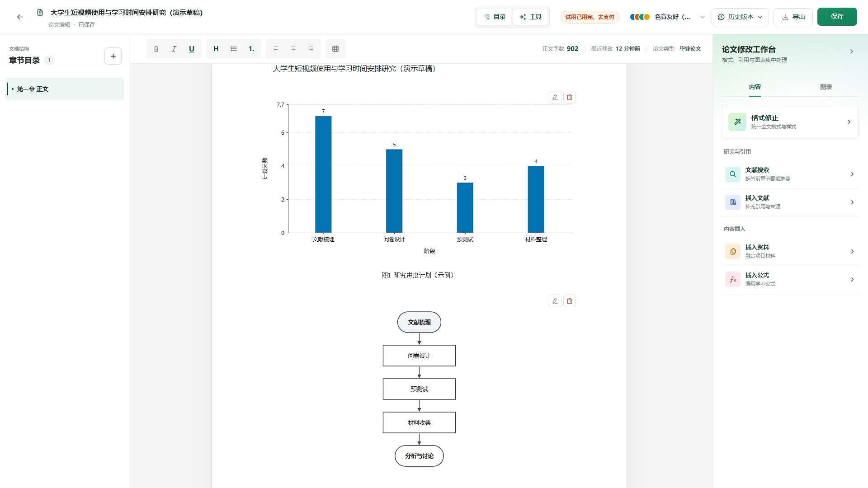Click the color-blind palette swatches
868x488 pixels.
tap(640, 17)
